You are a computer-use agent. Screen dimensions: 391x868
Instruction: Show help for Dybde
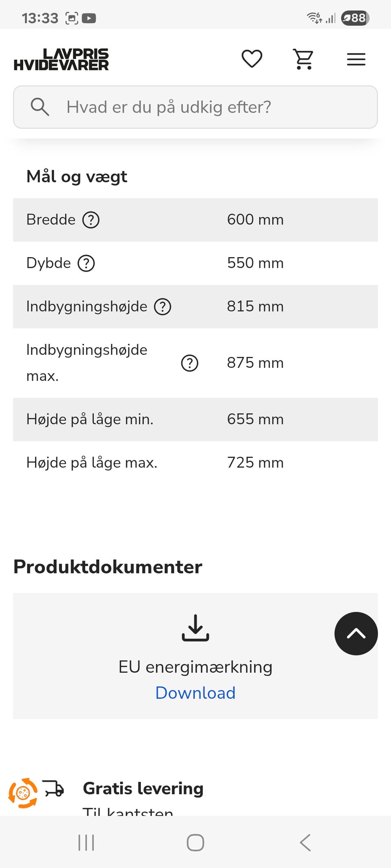tap(86, 263)
